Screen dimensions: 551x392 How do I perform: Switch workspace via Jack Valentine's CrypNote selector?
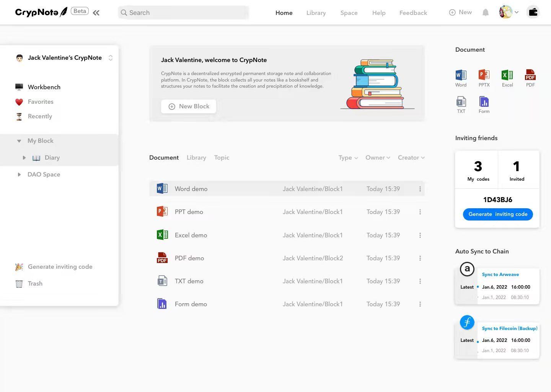[x=110, y=58]
